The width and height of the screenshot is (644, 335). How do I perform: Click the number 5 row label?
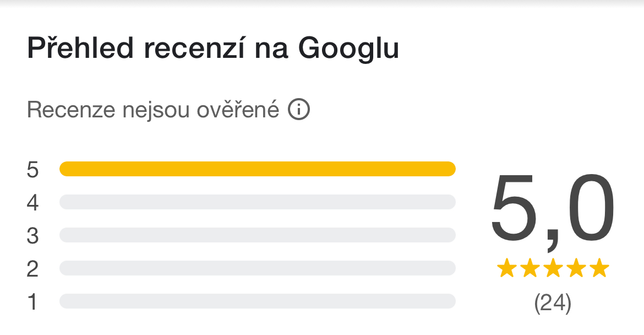pyautogui.click(x=33, y=170)
